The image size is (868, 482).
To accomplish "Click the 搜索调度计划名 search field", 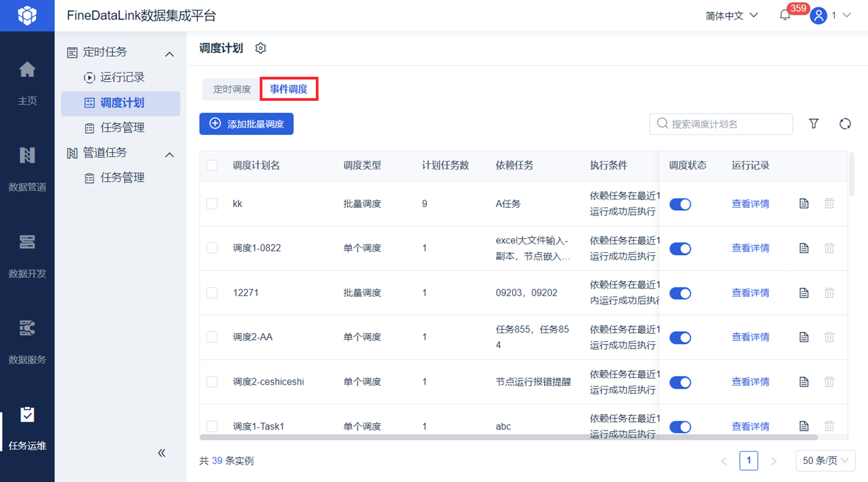I will [721, 124].
